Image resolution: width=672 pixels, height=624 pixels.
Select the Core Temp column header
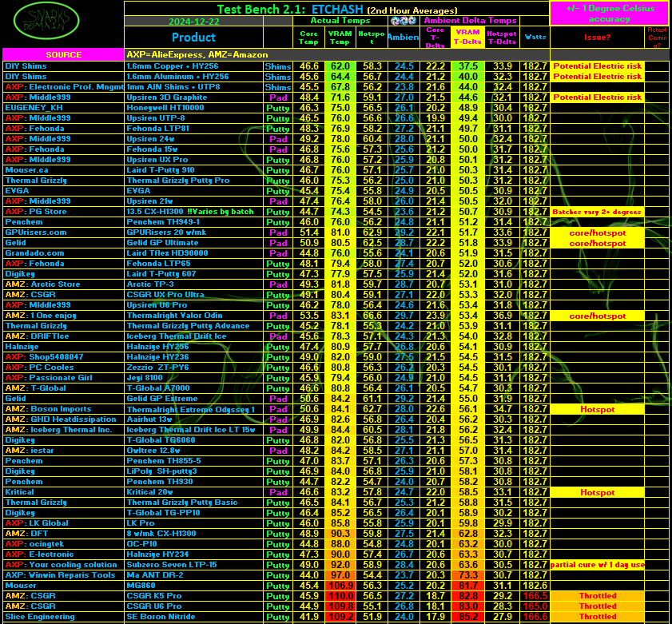[x=308, y=38]
